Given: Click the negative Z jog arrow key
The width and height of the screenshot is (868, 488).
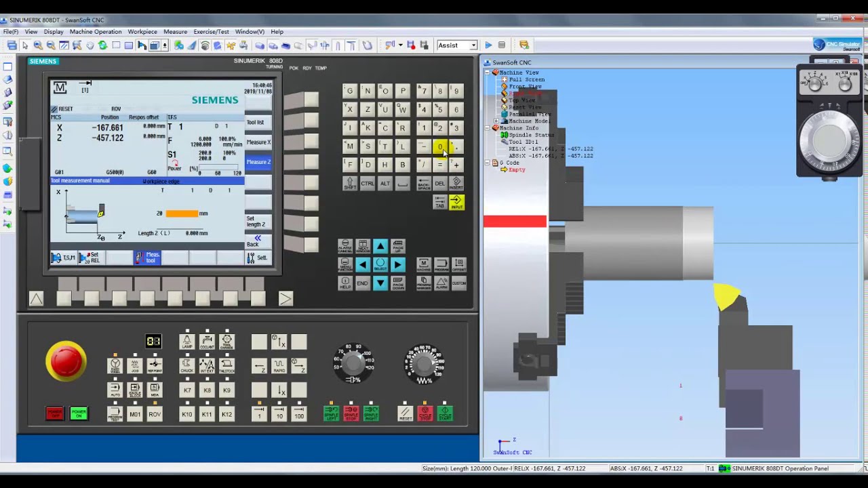Looking at the screenshot, I should tap(259, 366).
